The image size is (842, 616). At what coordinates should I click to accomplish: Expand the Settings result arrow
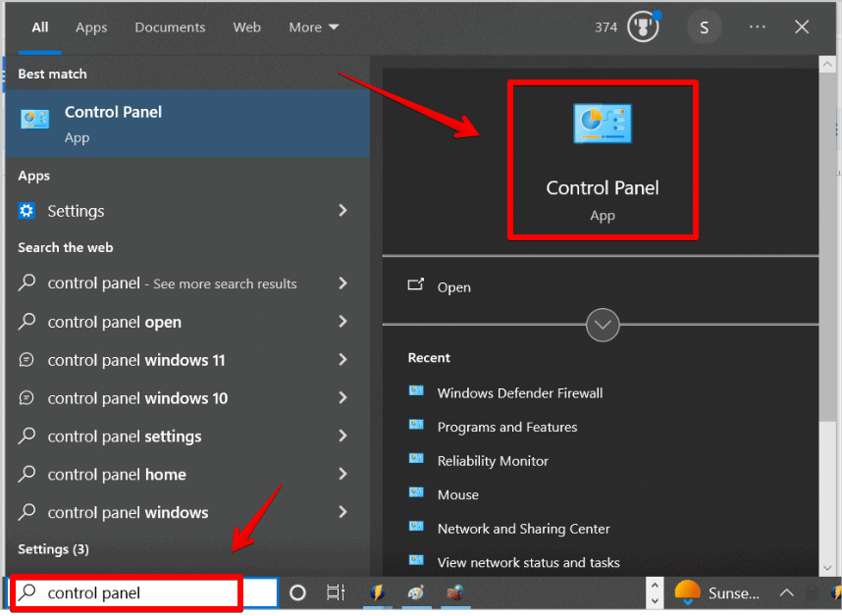pos(343,210)
